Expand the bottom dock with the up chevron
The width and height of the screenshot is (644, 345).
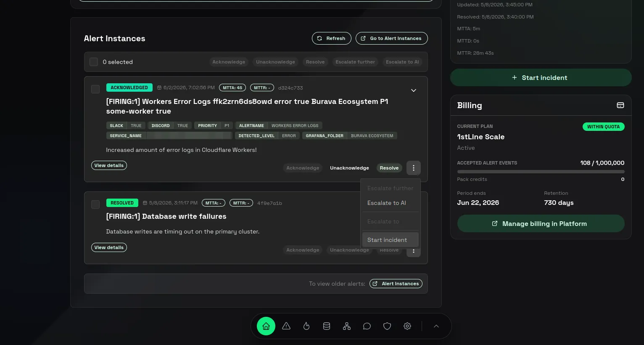pyautogui.click(x=436, y=326)
